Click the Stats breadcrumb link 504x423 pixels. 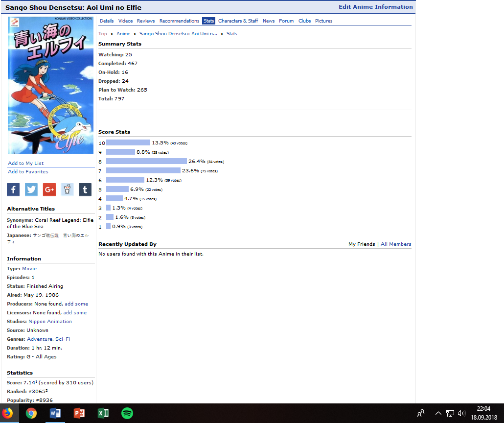click(232, 33)
